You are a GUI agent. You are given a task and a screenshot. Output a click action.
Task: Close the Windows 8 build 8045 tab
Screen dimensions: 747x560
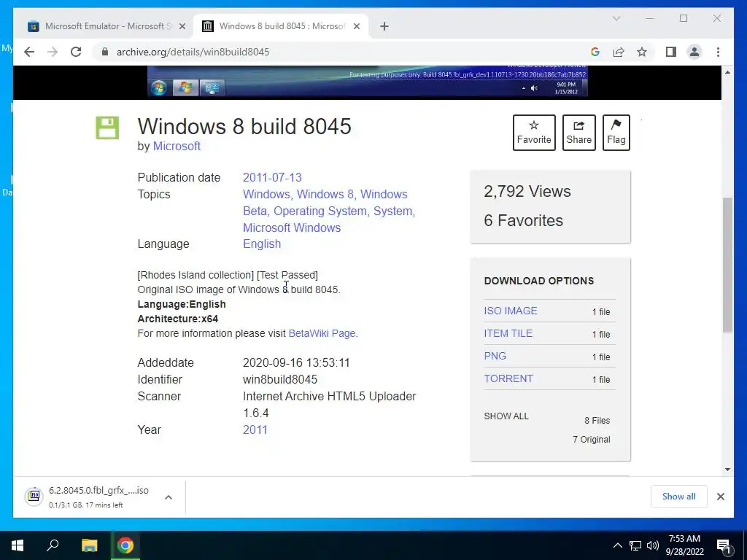pyautogui.click(x=356, y=26)
